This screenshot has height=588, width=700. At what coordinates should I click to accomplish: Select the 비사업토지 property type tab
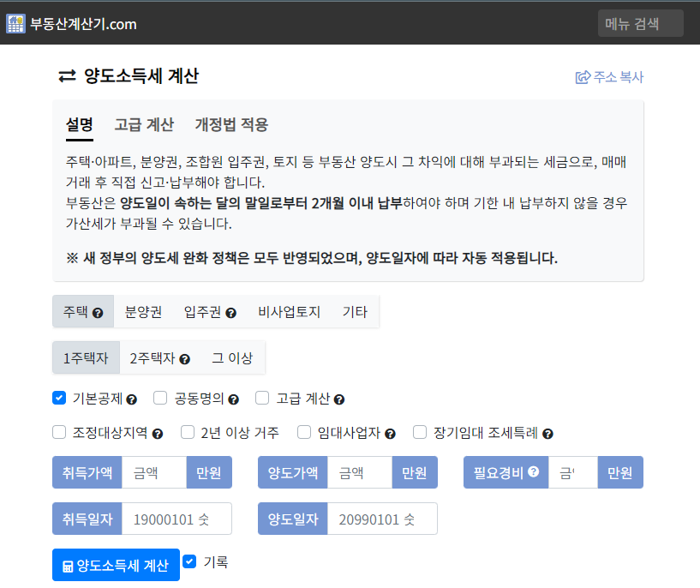click(x=290, y=312)
